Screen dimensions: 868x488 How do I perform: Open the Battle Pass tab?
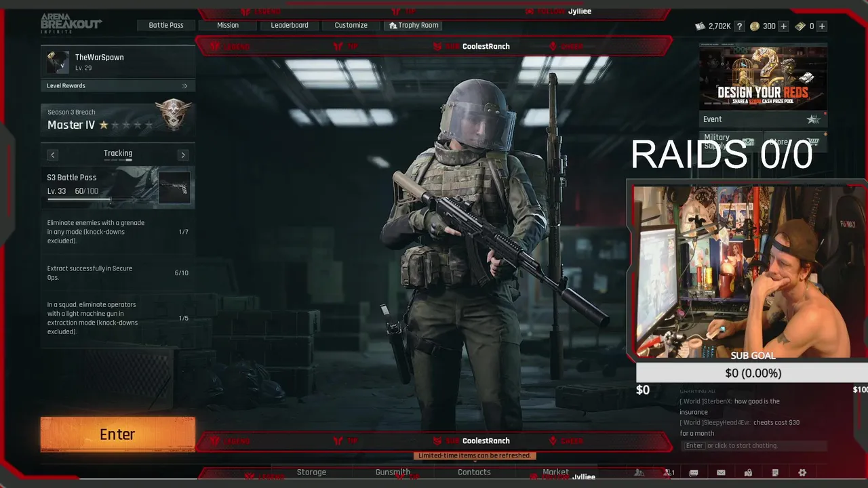(166, 25)
